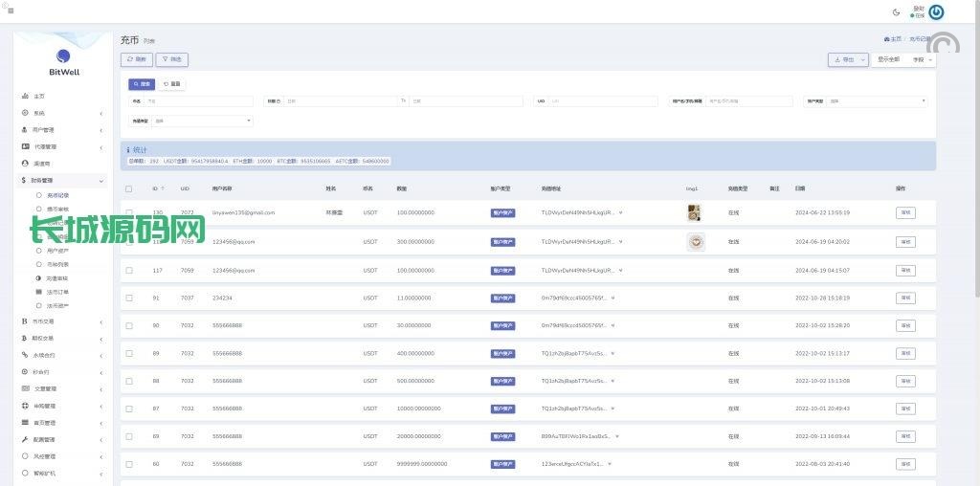Select the checkbox for row ID 91
This screenshot has width=980, height=486.
pyautogui.click(x=129, y=298)
